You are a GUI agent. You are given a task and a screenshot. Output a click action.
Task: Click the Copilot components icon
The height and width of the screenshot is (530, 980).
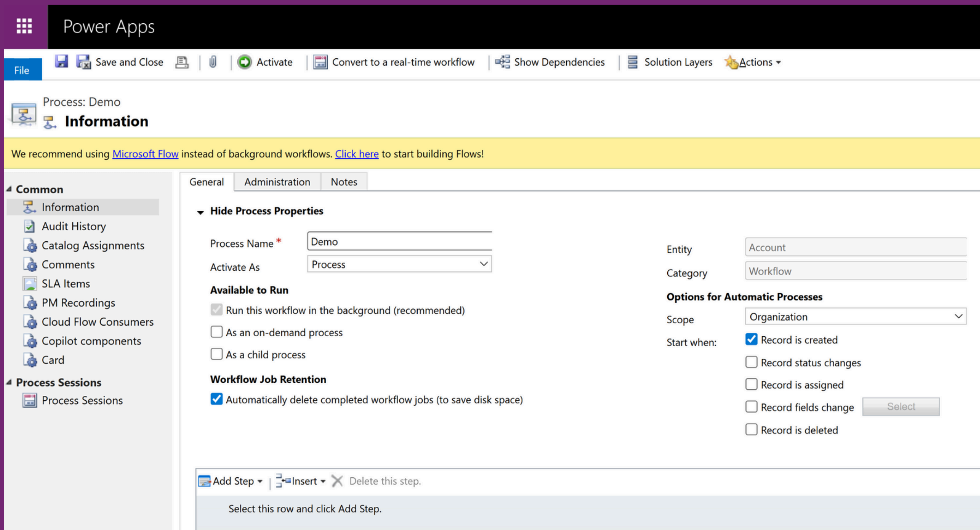(30, 341)
